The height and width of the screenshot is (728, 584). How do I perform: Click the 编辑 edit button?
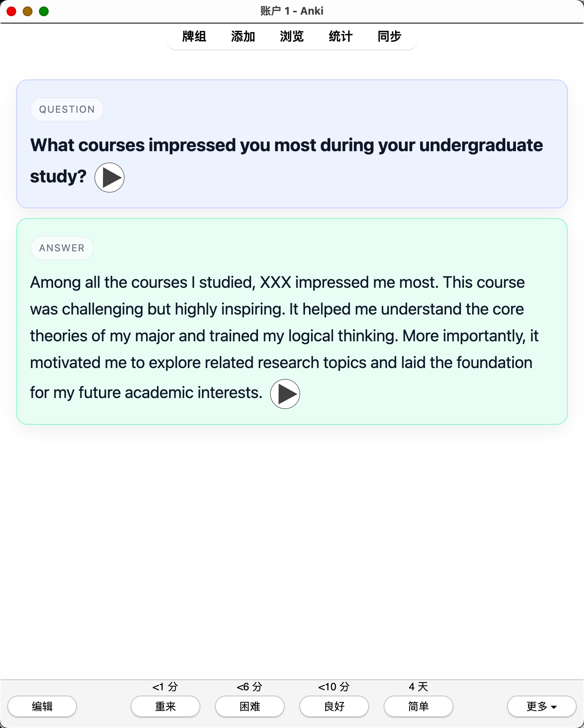(42, 707)
